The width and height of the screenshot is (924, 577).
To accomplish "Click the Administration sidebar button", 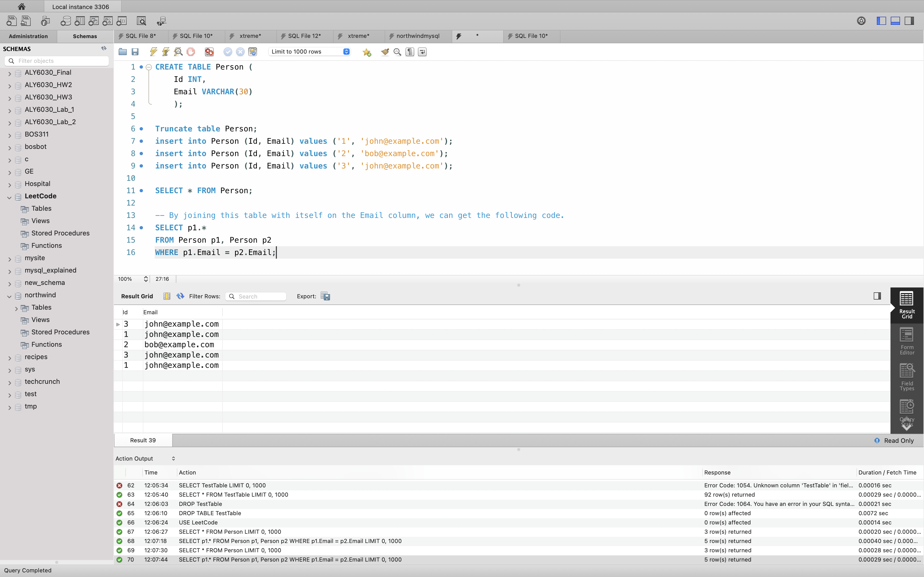I will point(28,36).
